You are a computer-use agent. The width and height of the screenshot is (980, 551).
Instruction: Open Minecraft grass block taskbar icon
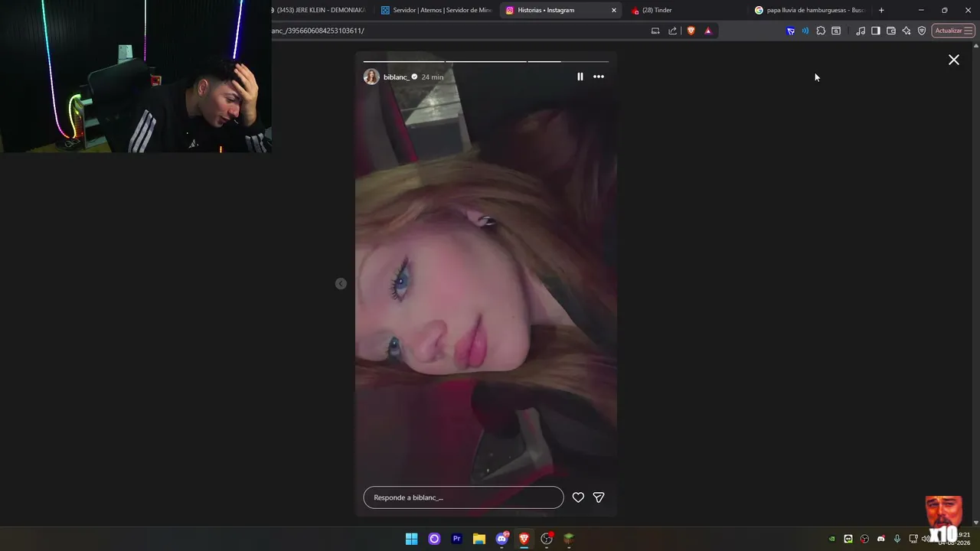tap(569, 539)
